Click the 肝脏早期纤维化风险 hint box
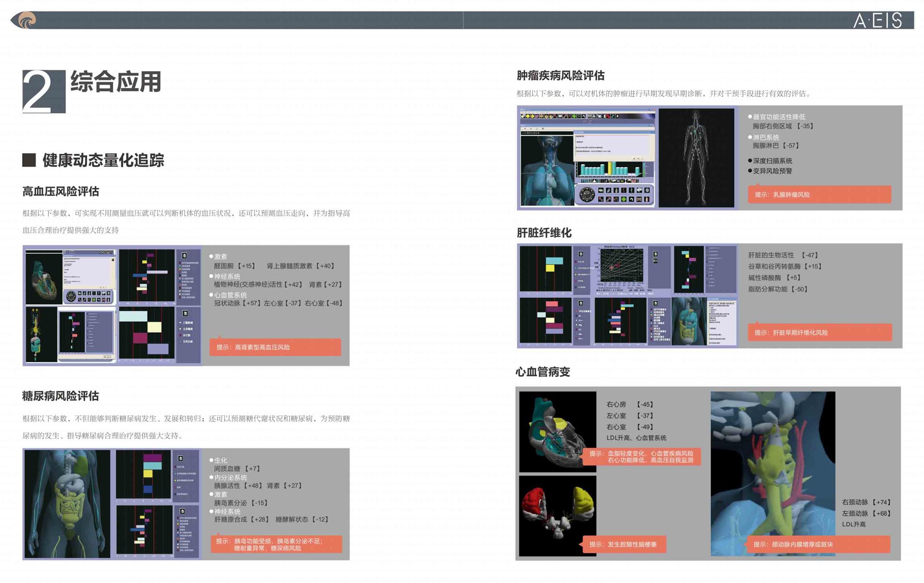 [819, 332]
